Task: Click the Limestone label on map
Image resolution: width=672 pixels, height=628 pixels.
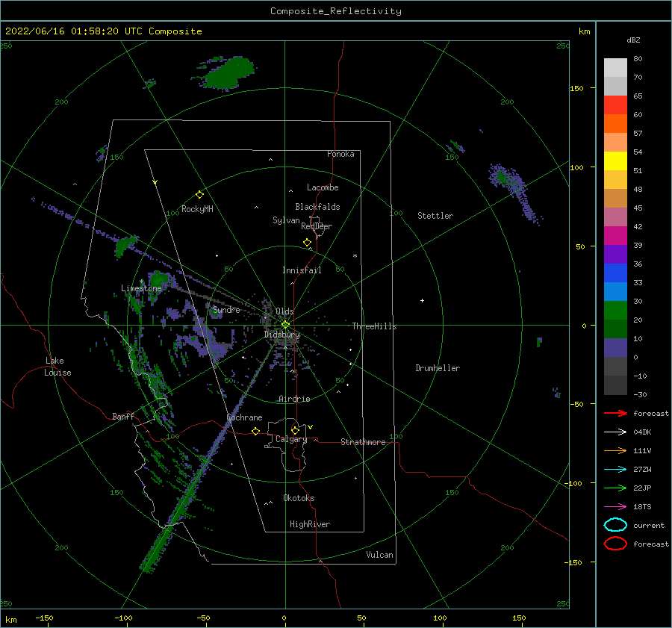Action: [141, 288]
